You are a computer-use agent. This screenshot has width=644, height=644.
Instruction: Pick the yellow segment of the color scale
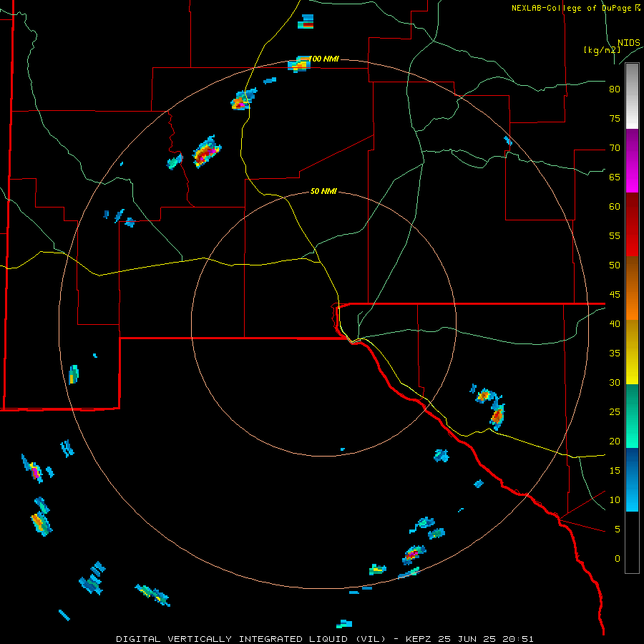tap(632, 352)
